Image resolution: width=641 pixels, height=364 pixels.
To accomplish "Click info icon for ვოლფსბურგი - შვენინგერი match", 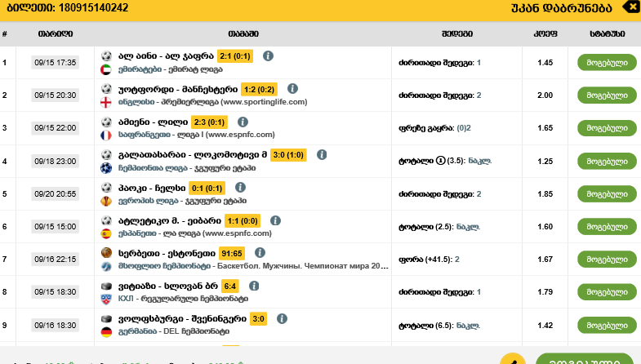I will click(282, 319).
